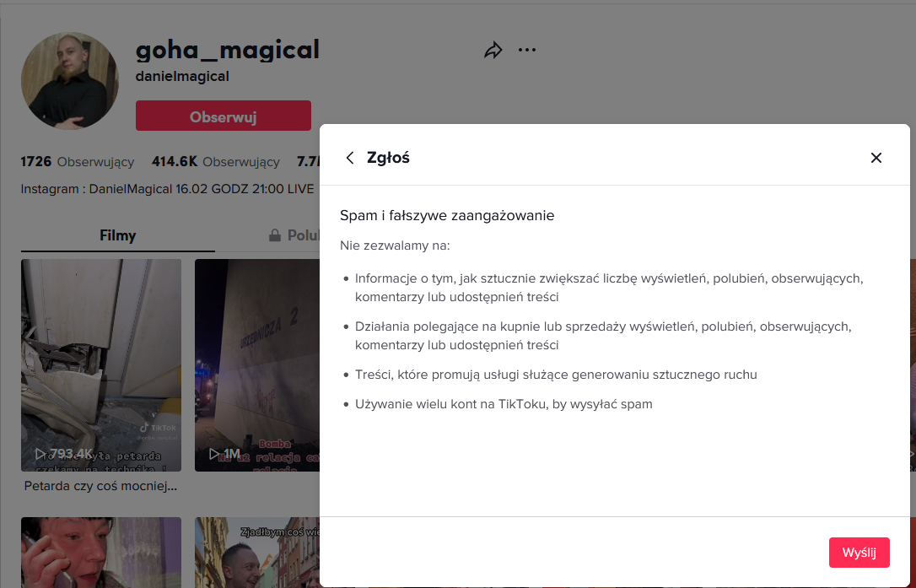
Task: Click play icon beside 1M count
Action: point(213,454)
